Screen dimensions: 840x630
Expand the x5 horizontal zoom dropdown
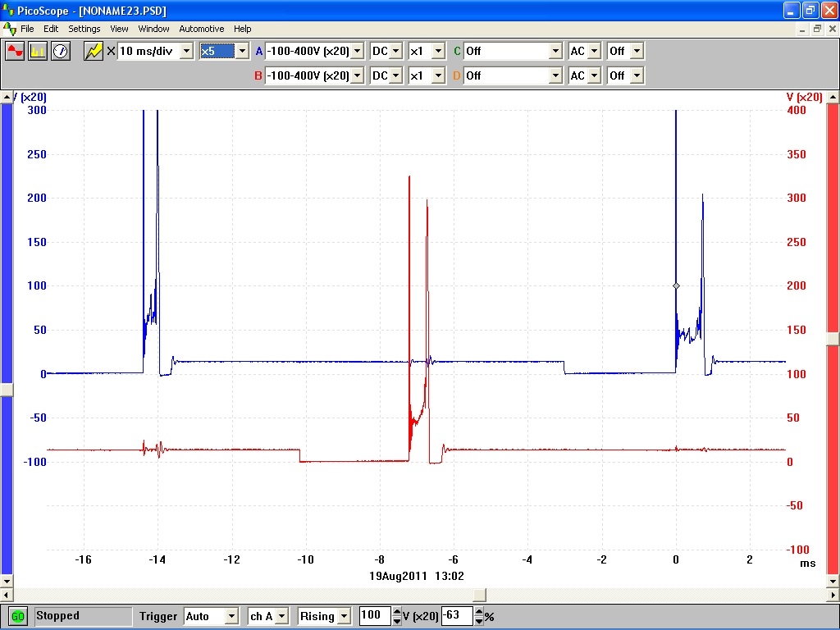click(241, 51)
